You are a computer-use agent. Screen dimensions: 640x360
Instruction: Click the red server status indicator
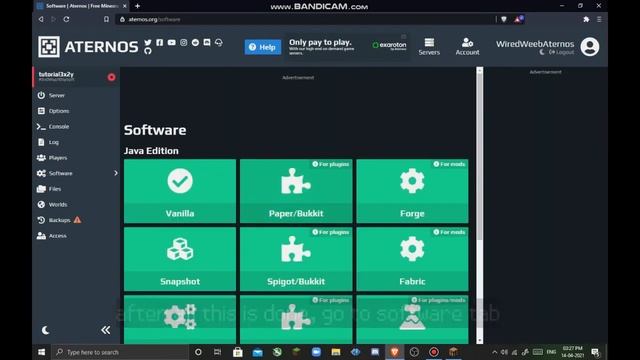point(111,77)
